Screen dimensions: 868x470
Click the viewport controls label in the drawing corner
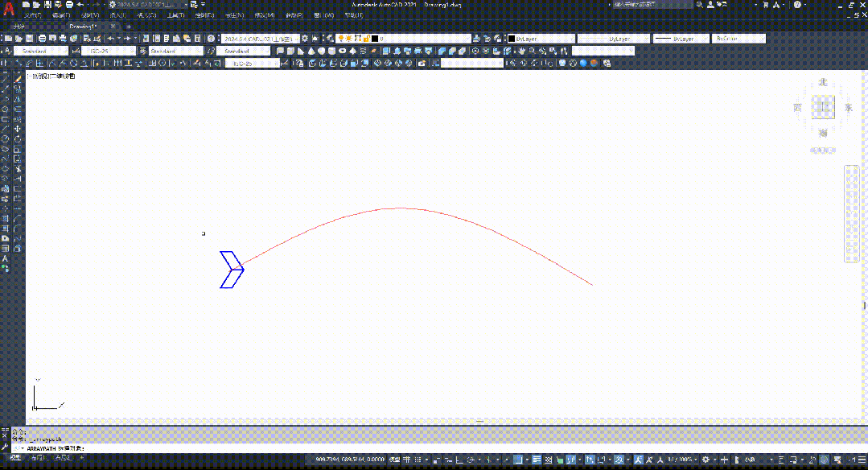coord(51,76)
